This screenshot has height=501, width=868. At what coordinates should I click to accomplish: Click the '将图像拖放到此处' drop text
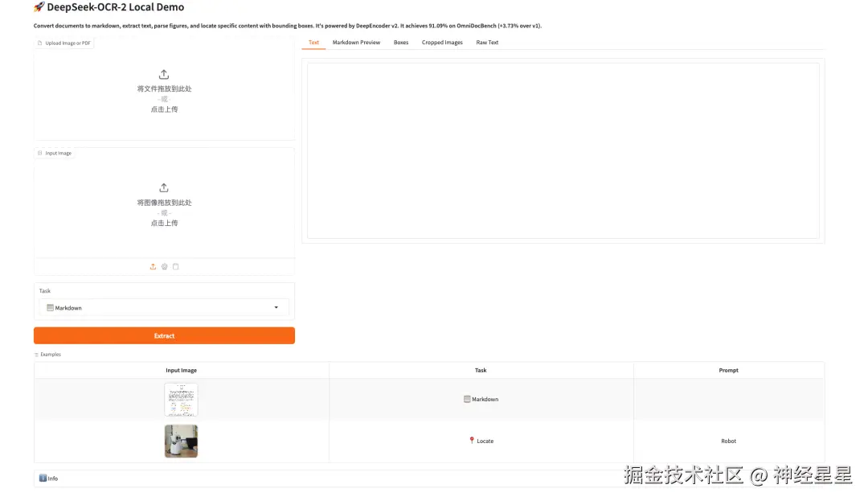(x=165, y=203)
